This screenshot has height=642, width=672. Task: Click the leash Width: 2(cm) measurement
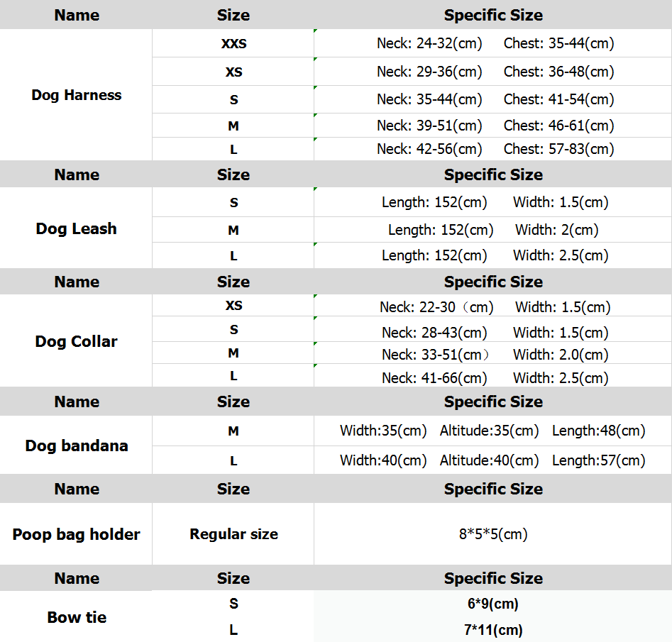pos(557,230)
